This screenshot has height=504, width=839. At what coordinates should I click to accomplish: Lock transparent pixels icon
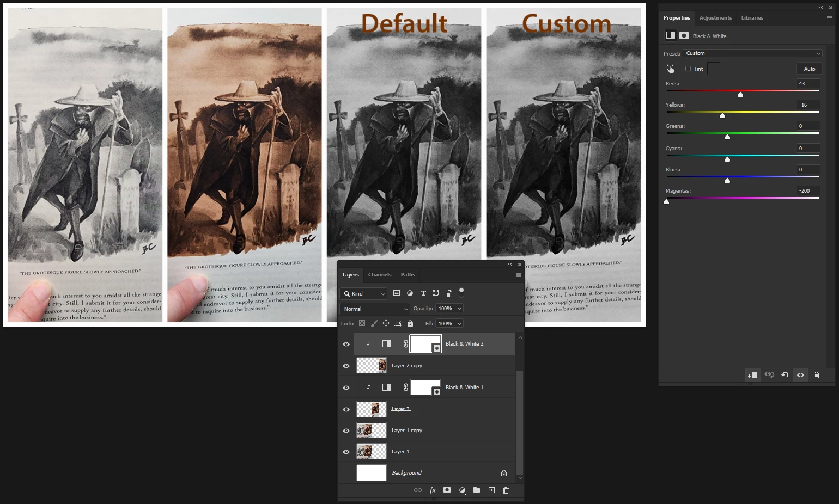tap(362, 323)
